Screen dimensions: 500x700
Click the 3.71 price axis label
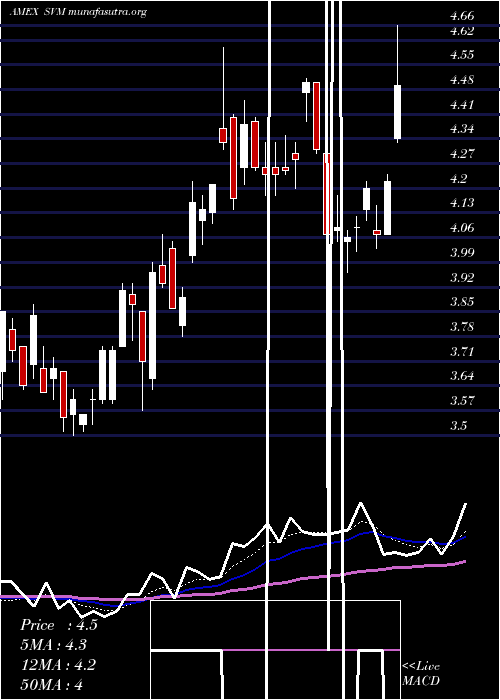[462, 351]
